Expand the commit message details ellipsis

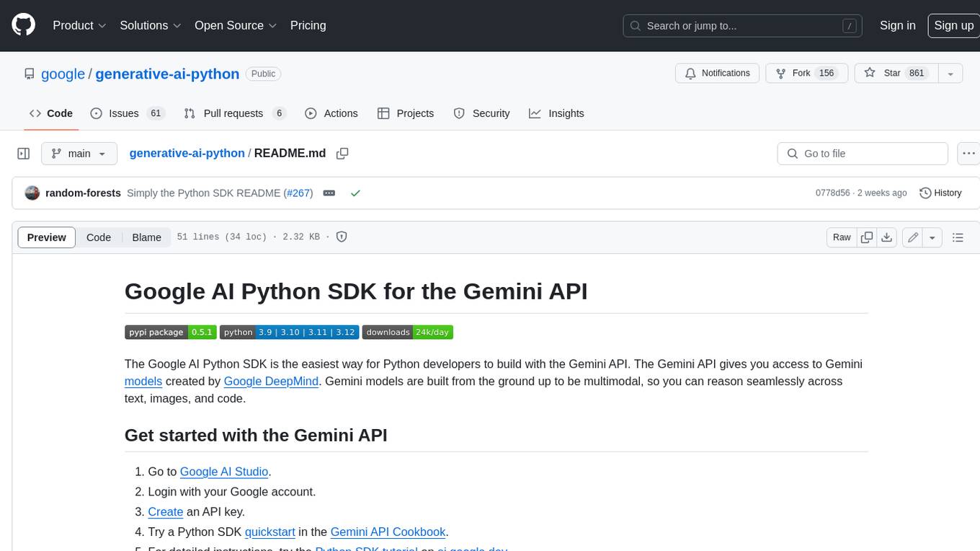329,193
